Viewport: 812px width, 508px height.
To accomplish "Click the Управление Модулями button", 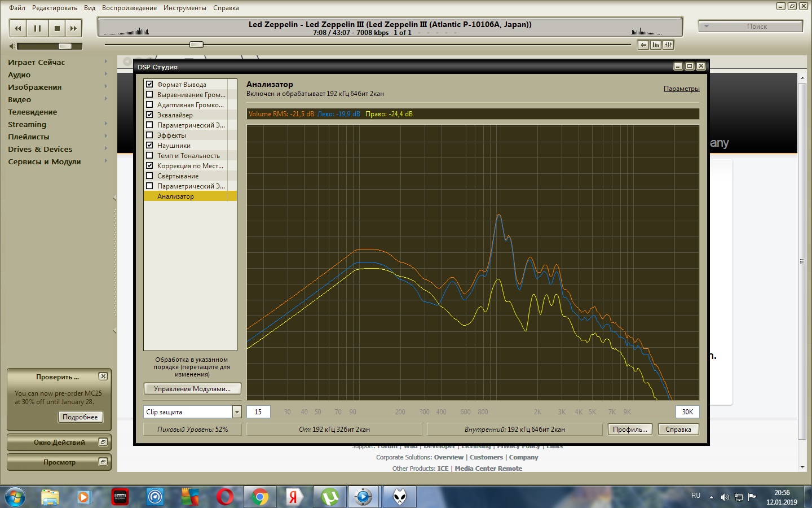I will pos(192,389).
